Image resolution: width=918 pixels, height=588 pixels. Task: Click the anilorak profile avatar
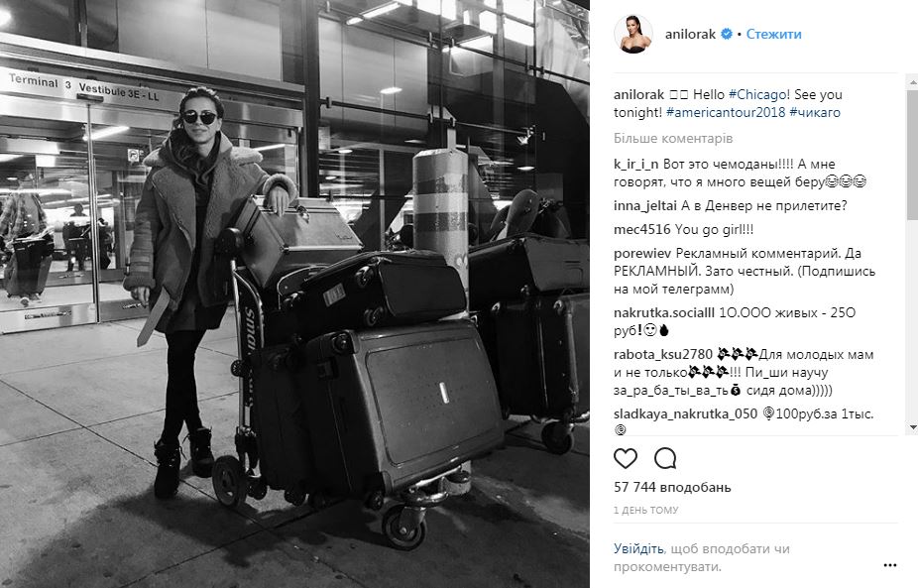coord(633,34)
